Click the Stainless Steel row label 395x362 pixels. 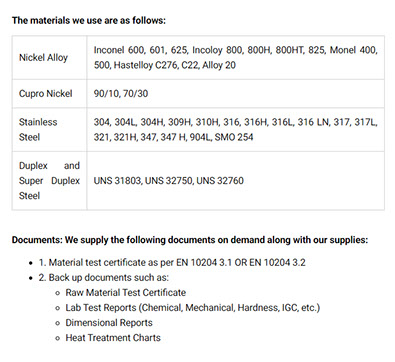click(x=38, y=129)
